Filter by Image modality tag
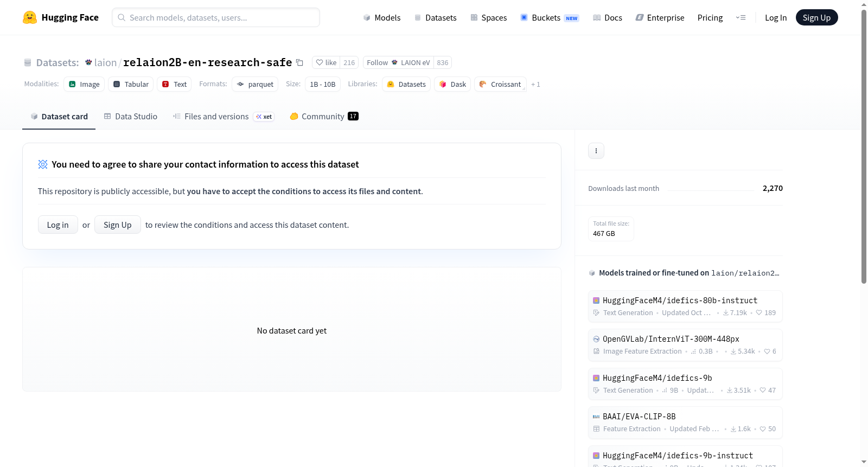The image size is (868, 467). click(84, 84)
